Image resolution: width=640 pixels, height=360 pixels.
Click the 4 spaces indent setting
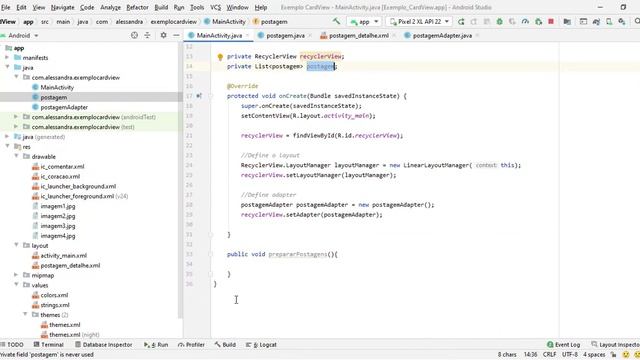[x=594, y=355]
